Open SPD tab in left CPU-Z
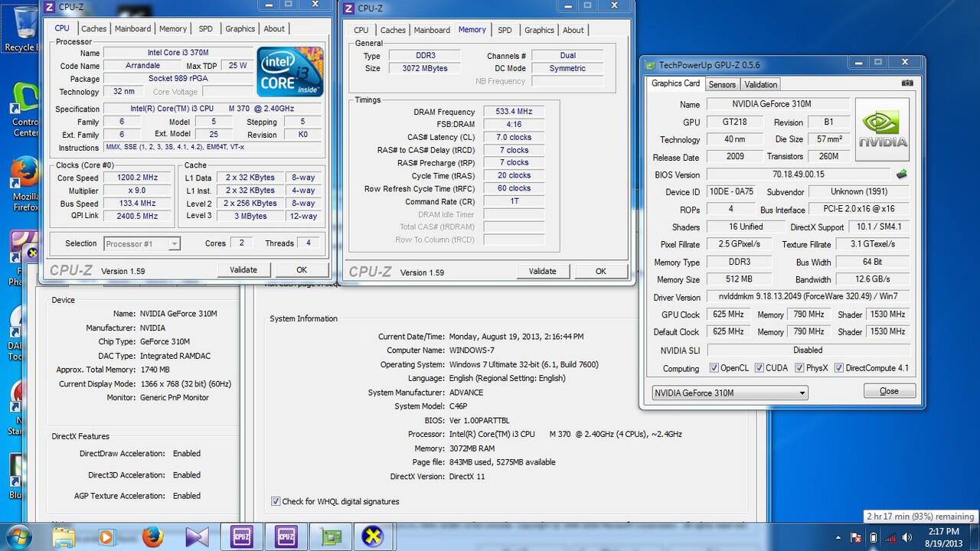This screenshot has height=551, width=980. point(206,29)
